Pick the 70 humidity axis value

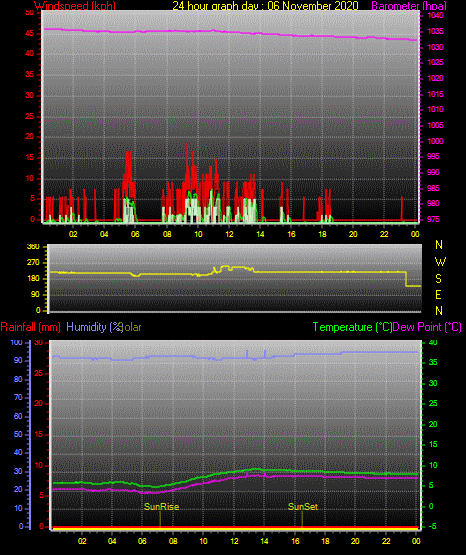[x=18, y=398]
